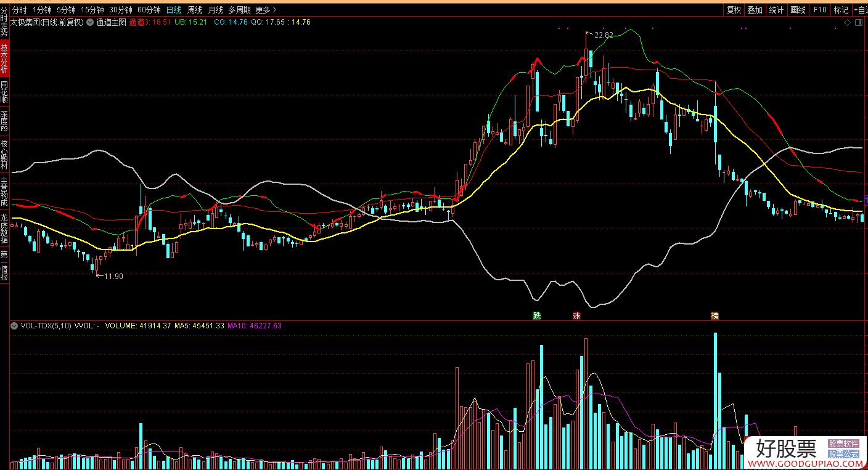Click the red 涨 marker below the chart
The height and width of the screenshot is (470, 868).
pyautogui.click(x=577, y=315)
